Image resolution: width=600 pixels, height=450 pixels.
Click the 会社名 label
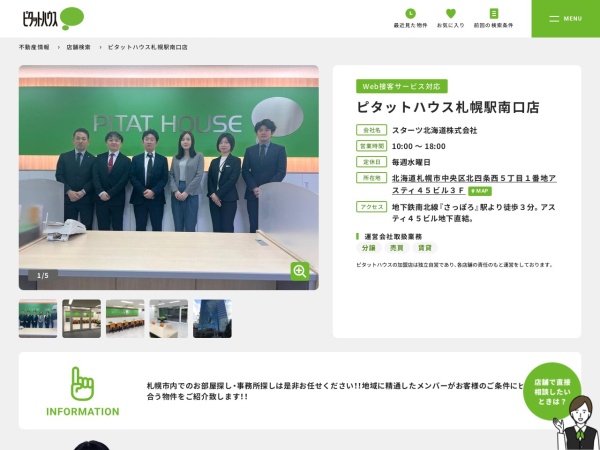click(x=372, y=130)
